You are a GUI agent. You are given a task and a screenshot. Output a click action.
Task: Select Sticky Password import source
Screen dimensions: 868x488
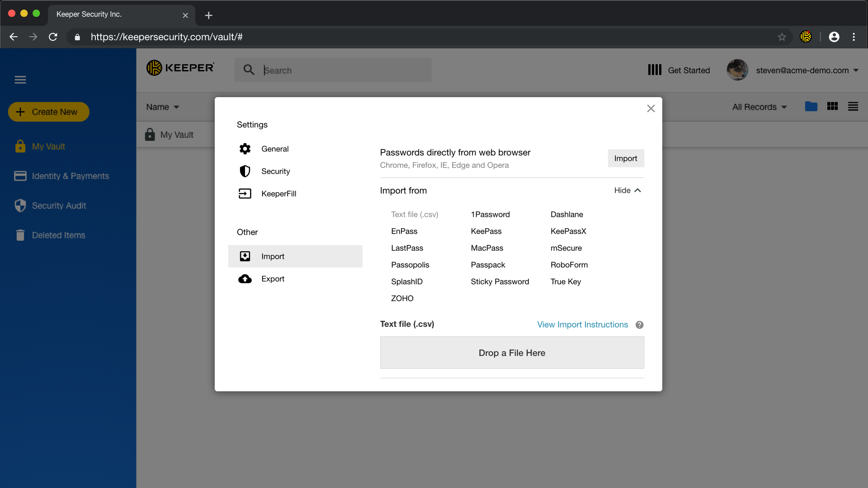click(500, 281)
